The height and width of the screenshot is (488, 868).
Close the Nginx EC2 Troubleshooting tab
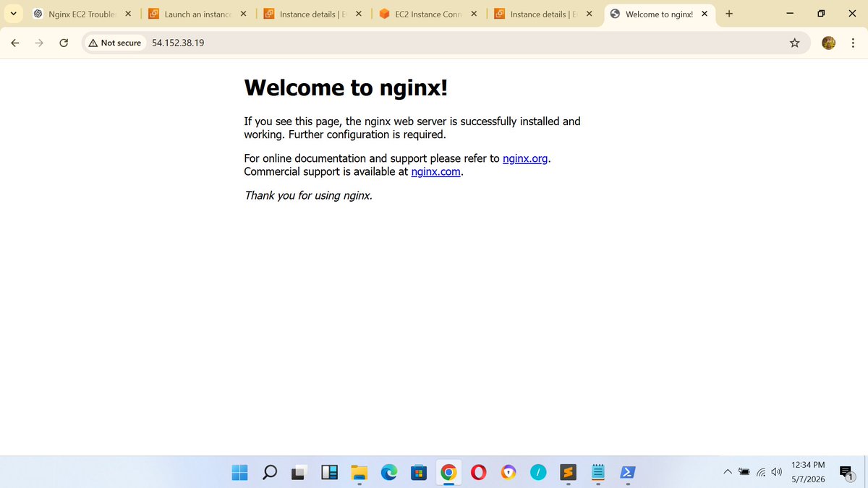pyautogui.click(x=128, y=14)
